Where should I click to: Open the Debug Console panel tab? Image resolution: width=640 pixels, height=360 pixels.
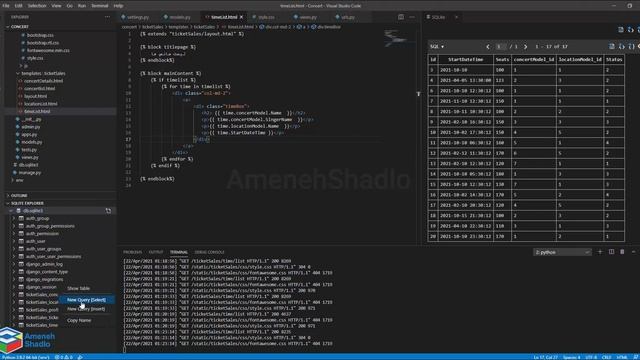point(209,252)
